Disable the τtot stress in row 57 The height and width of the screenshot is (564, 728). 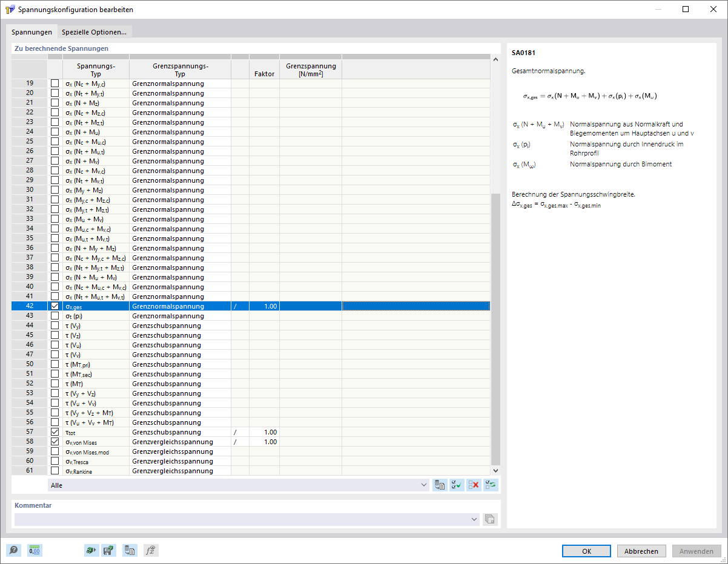pyautogui.click(x=53, y=431)
